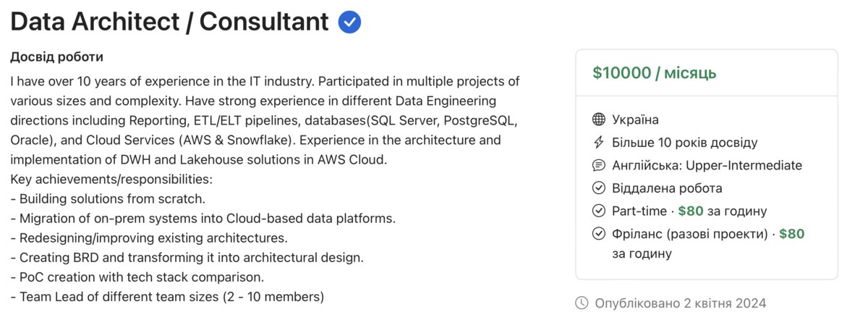This screenshot has height=315, width=868.
Task: Click the Україна location text
Action: [635, 119]
